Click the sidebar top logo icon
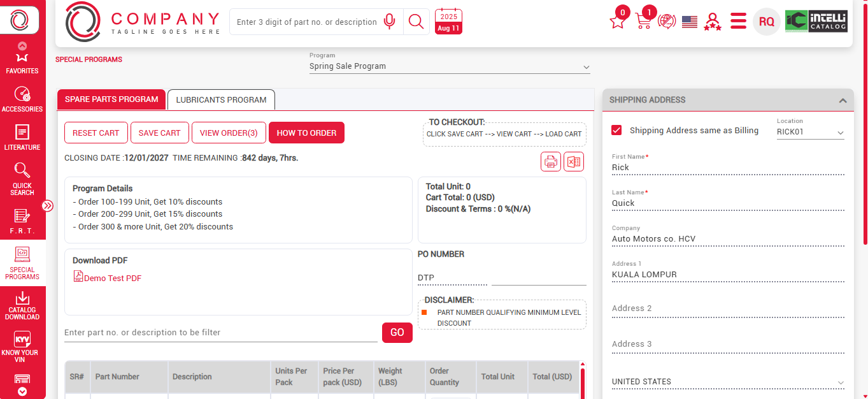 click(19, 21)
